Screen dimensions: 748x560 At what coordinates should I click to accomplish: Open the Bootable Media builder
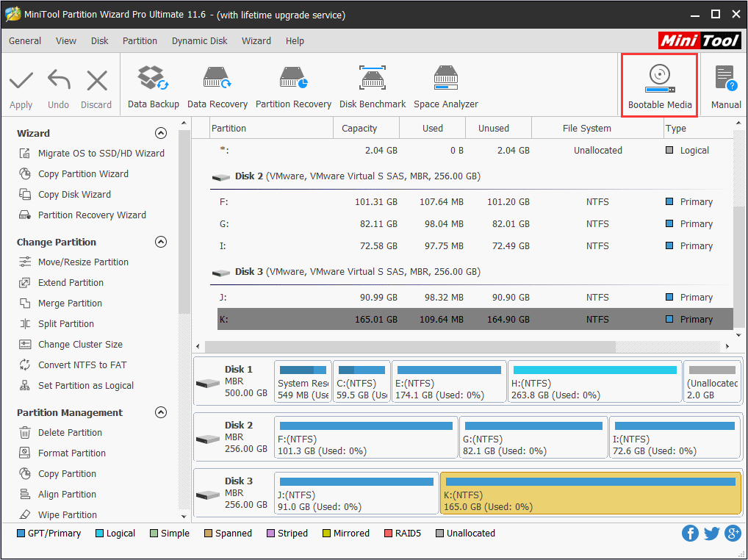pos(660,85)
